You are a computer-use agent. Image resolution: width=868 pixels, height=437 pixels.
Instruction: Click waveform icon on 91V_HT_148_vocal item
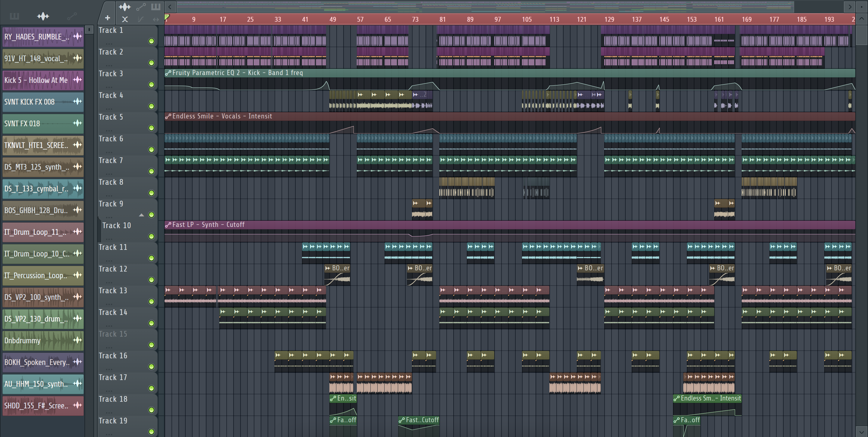pyautogui.click(x=77, y=58)
